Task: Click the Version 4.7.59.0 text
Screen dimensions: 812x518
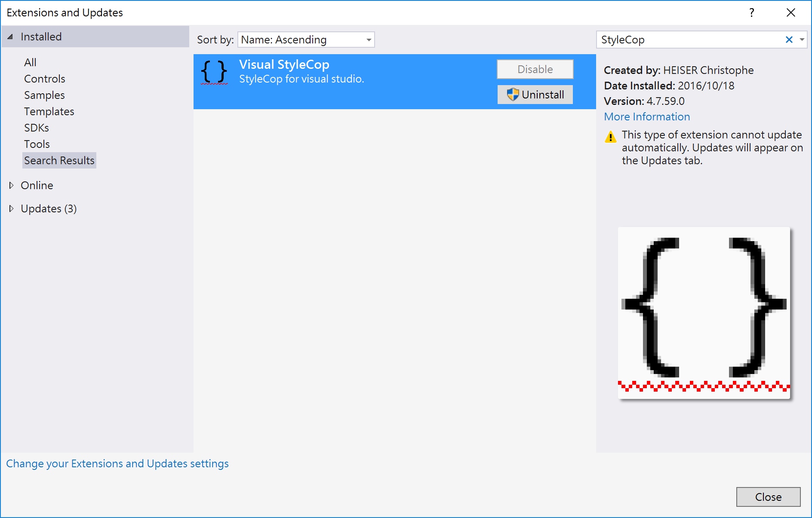Action: click(x=644, y=101)
